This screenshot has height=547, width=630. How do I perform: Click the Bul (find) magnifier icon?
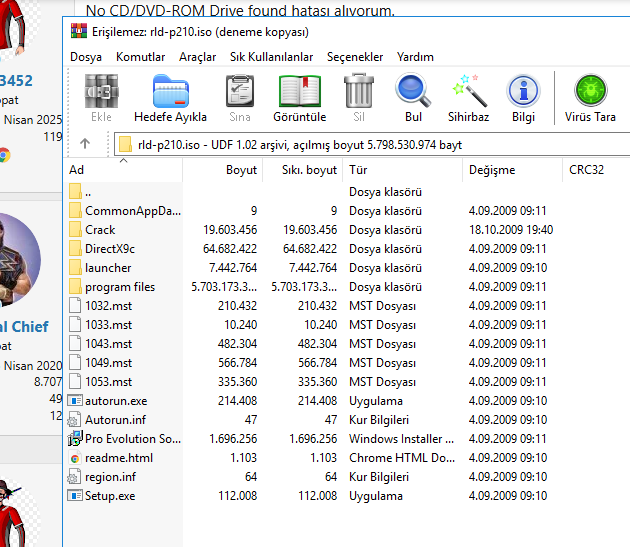click(x=413, y=90)
